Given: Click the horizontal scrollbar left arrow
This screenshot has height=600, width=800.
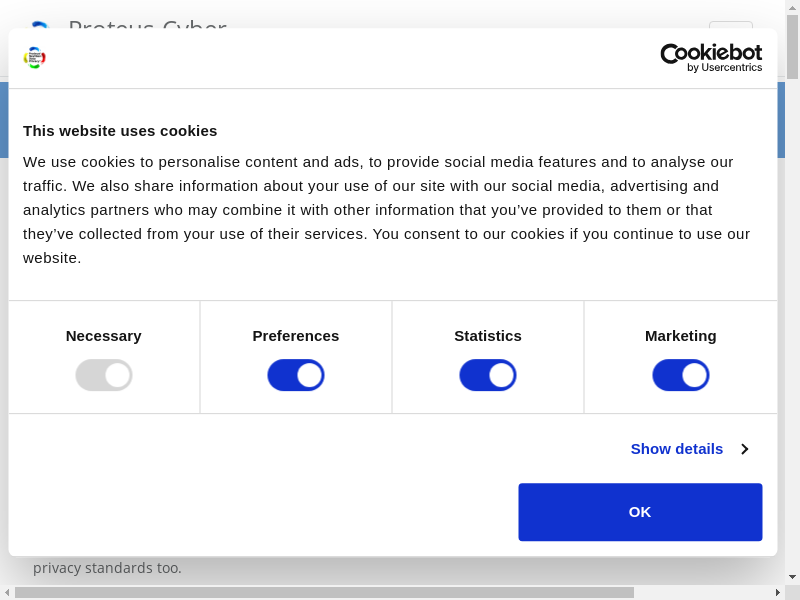Looking at the screenshot, I should click(x=7, y=592).
